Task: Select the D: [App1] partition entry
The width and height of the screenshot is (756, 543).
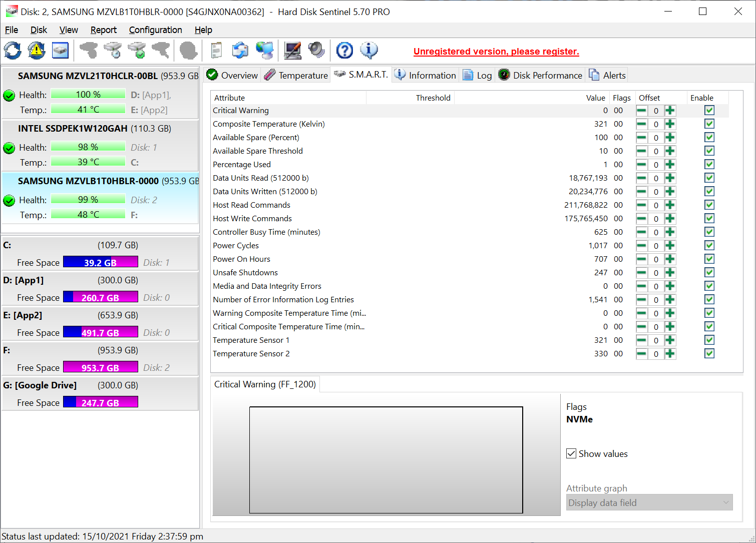Action: 100,289
